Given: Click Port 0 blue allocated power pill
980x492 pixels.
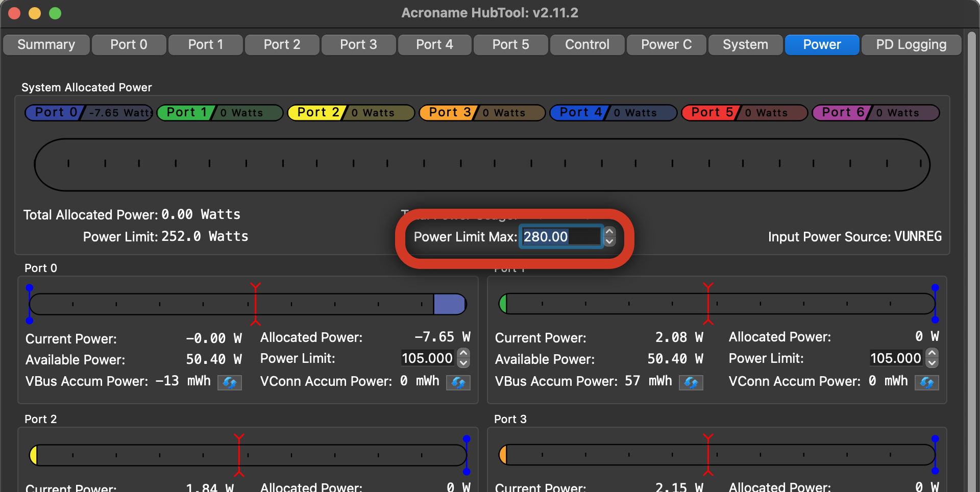Looking at the screenshot, I should click(x=89, y=112).
